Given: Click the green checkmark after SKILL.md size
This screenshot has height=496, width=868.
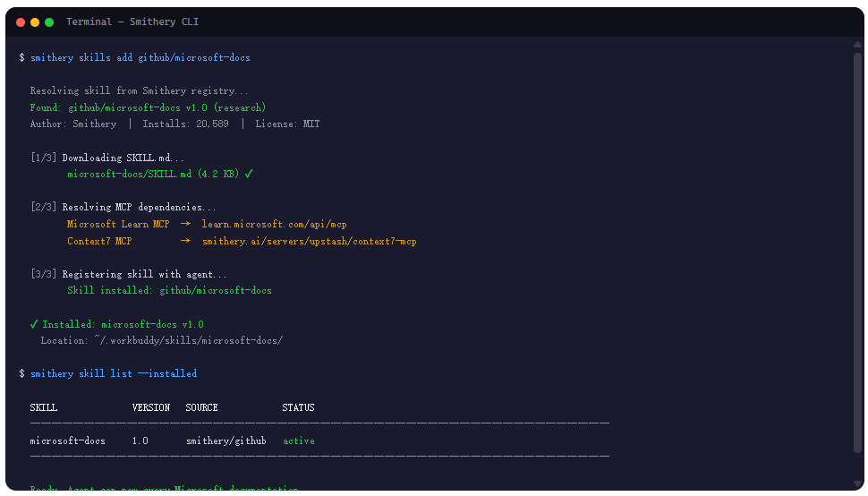Looking at the screenshot, I should 249,174.
